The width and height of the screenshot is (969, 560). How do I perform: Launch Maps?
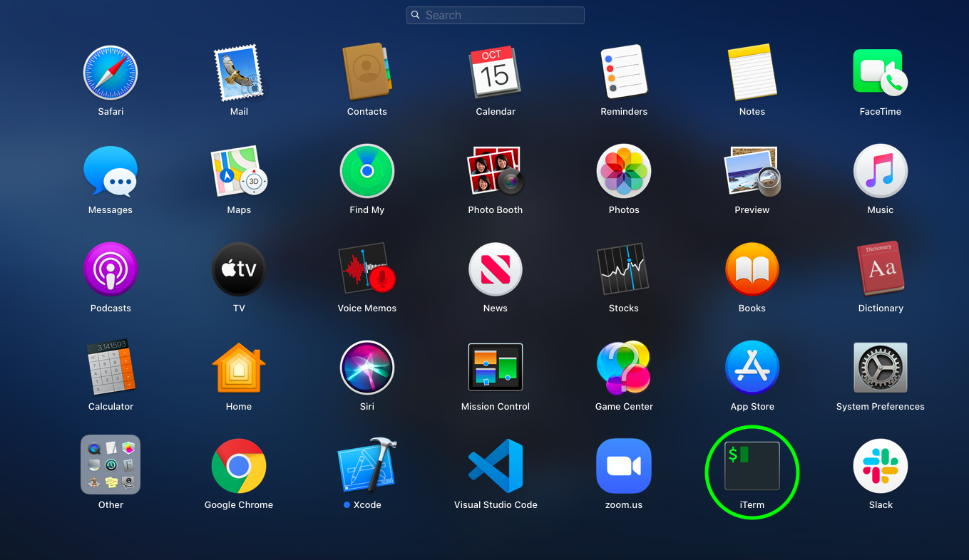pyautogui.click(x=239, y=171)
